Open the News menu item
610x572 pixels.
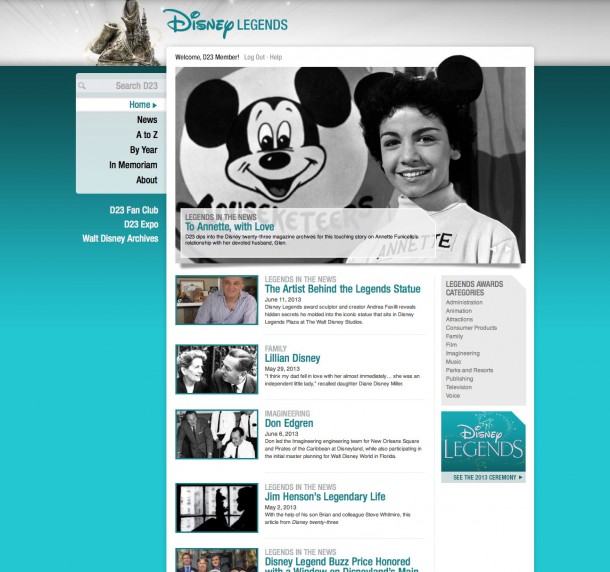147,119
